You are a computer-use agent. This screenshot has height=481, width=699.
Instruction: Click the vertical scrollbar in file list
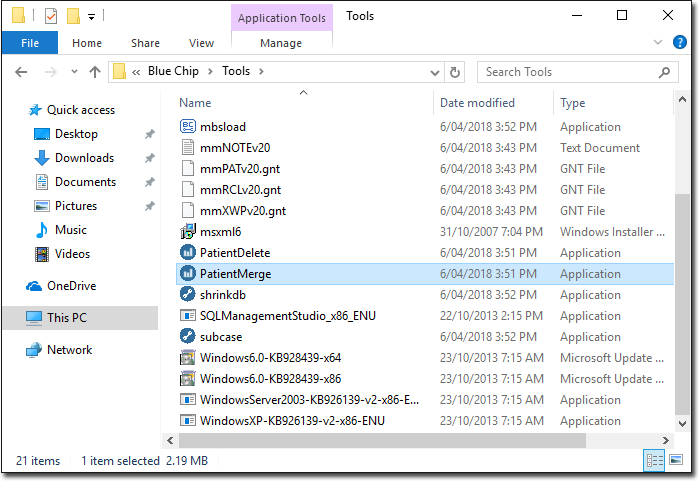pos(683,300)
